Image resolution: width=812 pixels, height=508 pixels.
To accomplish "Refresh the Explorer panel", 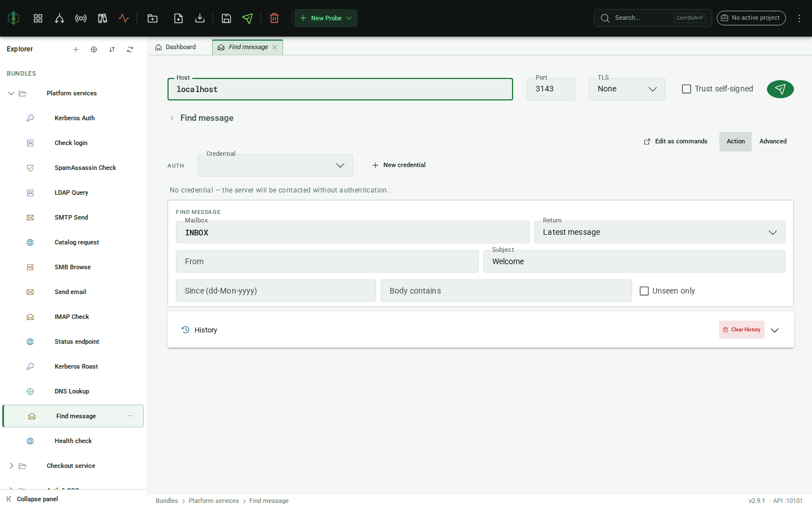I will [130, 49].
